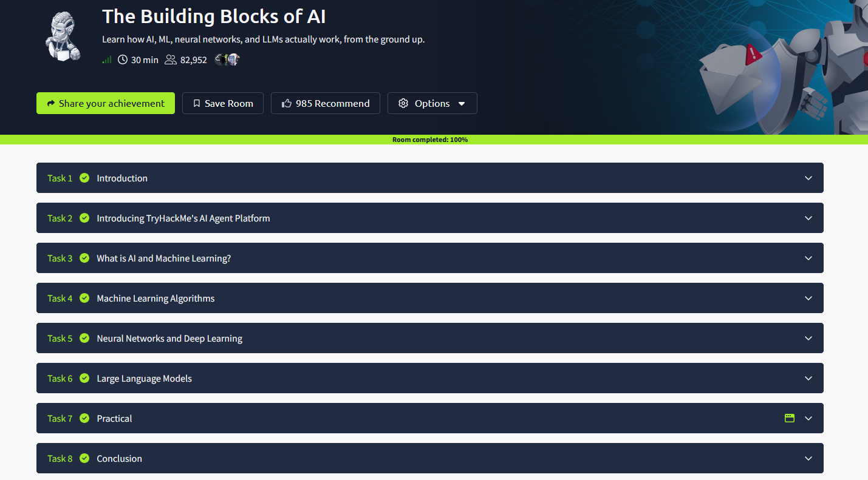Viewport: 868px width, 480px height.
Task: Click Task 7 completed checkmark icon
Action: 84,418
